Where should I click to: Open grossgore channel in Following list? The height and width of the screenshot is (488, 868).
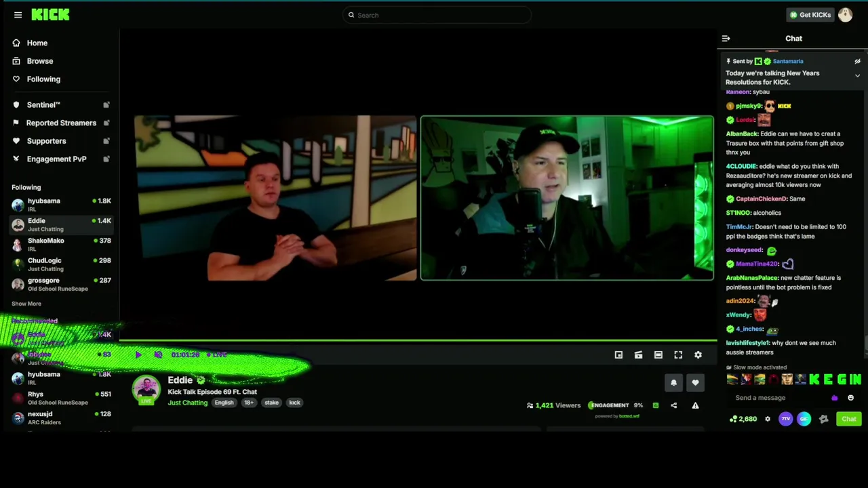(61, 284)
